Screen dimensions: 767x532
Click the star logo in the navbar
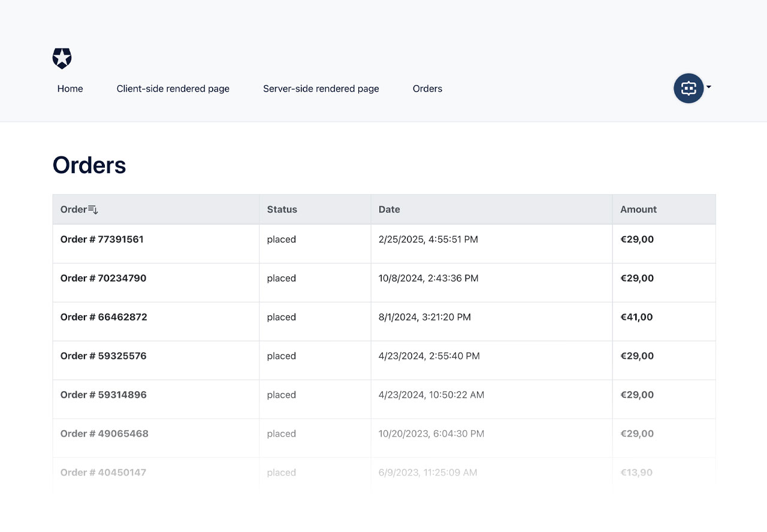(62, 58)
